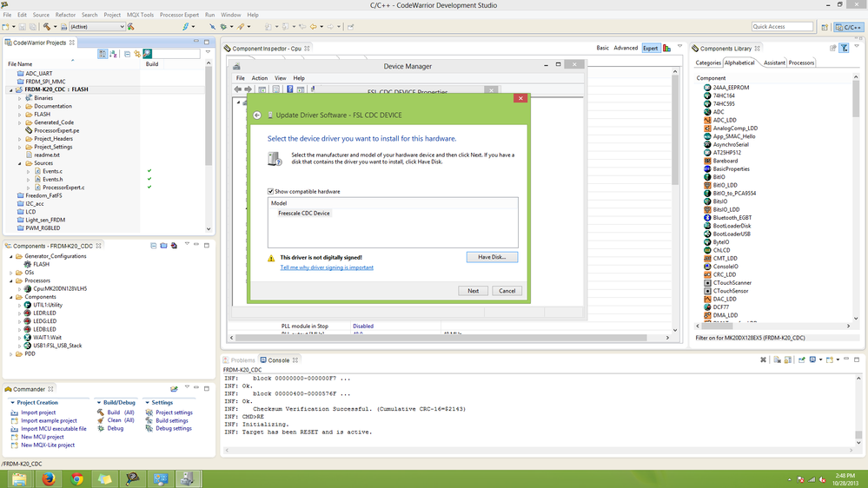Image resolution: width=868 pixels, height=488 pixels.
Task: Click the New dropdown icon in main toolbar
Action: [14, 27]
